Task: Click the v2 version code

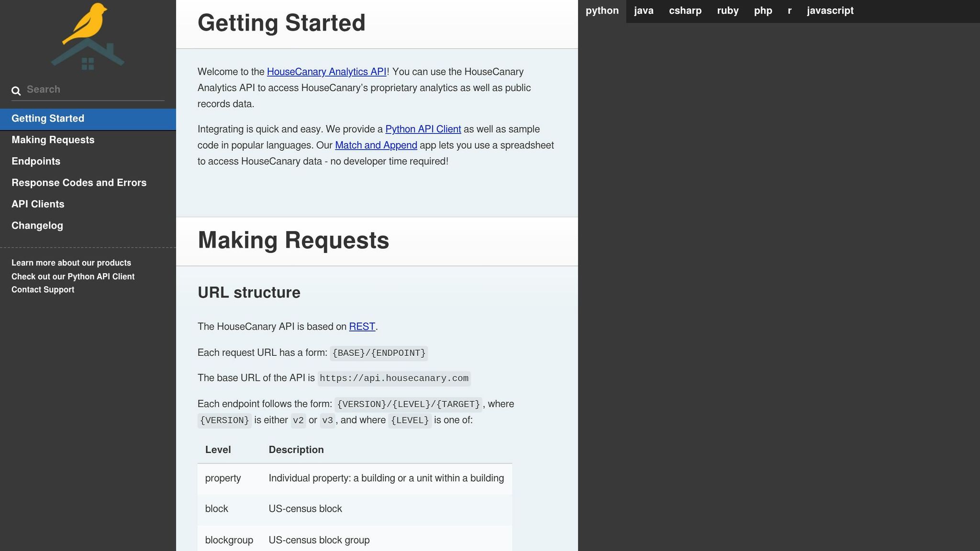Action: tap(298, 420)
